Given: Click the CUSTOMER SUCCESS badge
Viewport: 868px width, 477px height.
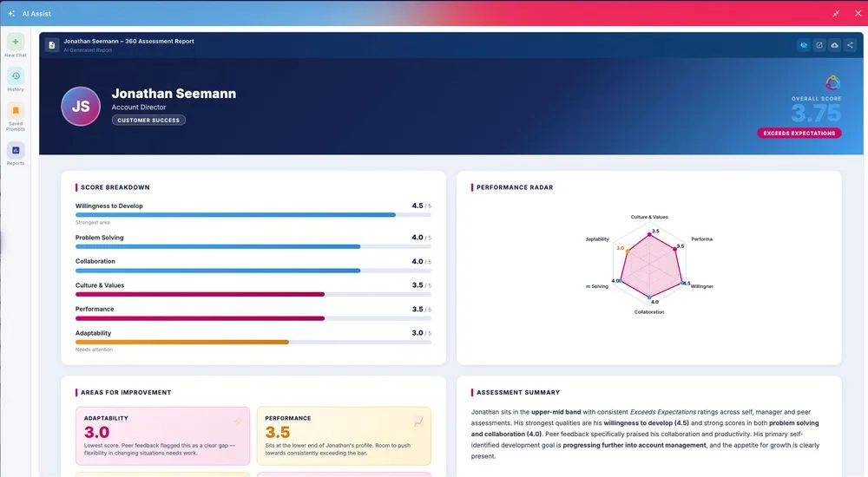Looking at the screenshot, I should coord(148,120).
